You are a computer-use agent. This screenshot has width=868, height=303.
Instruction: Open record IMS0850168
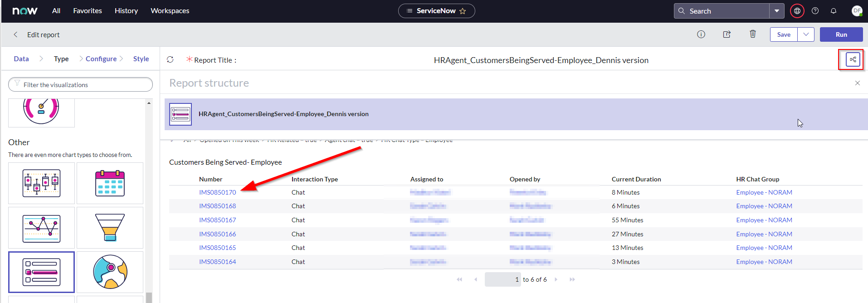pos(218,206)
